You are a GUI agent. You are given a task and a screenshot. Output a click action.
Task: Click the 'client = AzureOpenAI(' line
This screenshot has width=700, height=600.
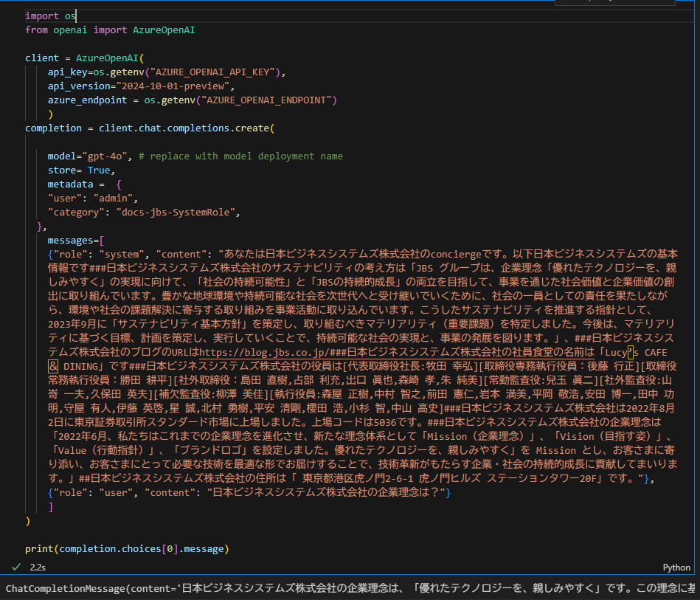click(85, 58)
